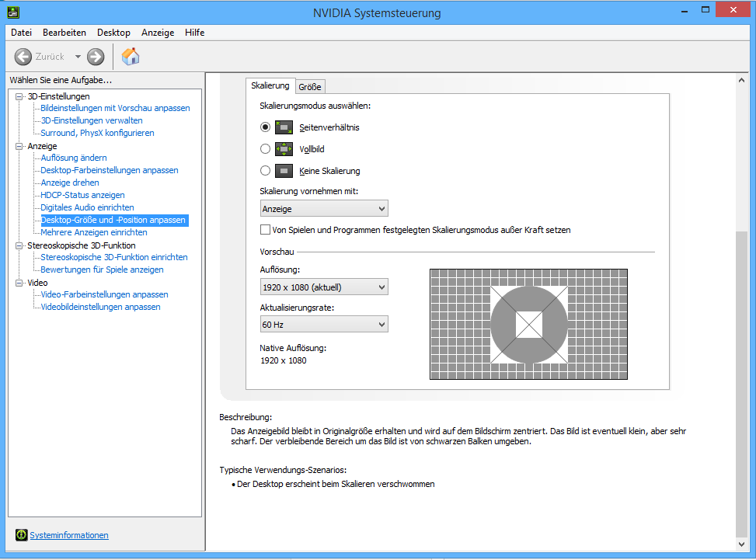This screenshot has height=560, width=756.
Task: Click the Vollbild scaling mode icon
Action: (284, 149)
